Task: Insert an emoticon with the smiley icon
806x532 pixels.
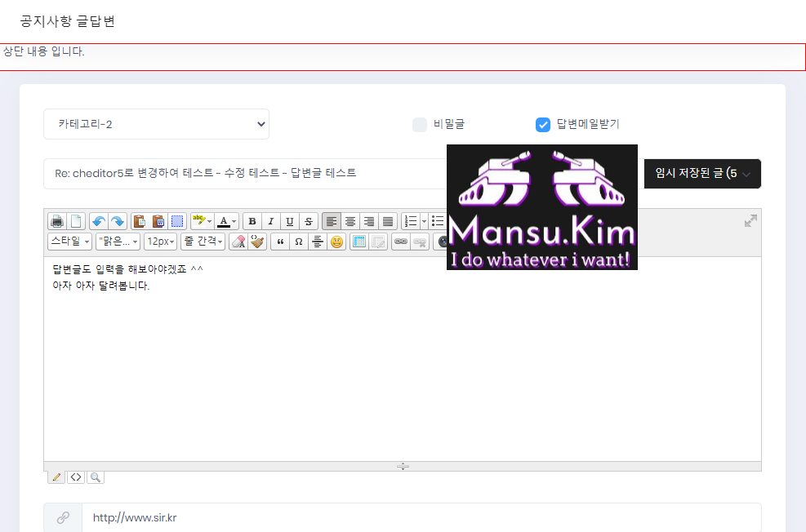Action: [336, 242]
